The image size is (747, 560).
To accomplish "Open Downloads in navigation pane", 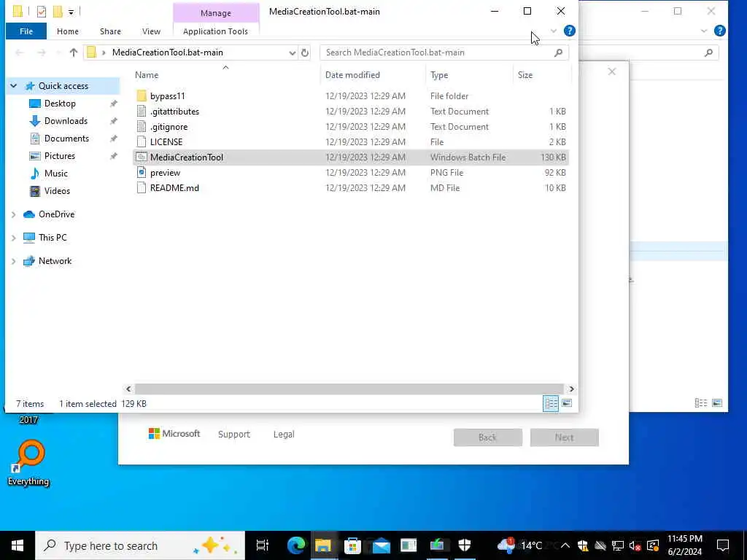I will (66, 121).
